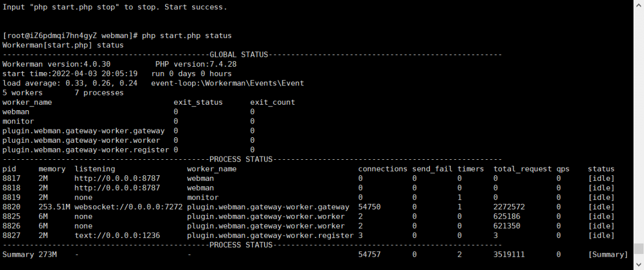This screenshot has width=644, height=270.
Task: Click the 'php start.php status' command text
Action: (x=187, y=36)
